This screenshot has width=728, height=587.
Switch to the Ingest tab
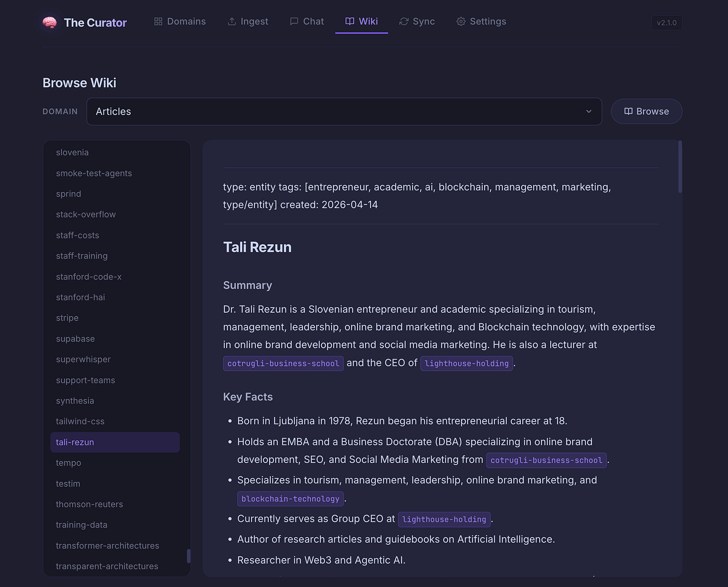[248, 21]
